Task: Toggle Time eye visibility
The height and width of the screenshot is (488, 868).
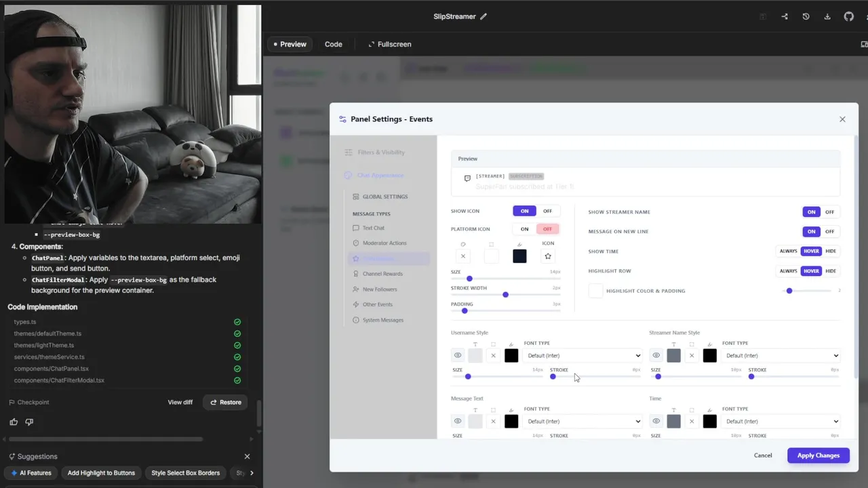Action: pyautogui.click(x=656, y=421)
